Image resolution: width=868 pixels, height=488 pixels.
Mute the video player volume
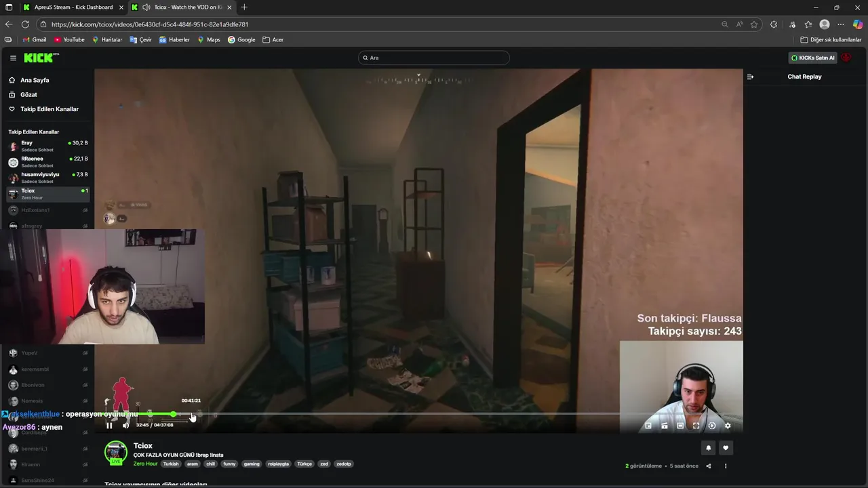[125, 426]
